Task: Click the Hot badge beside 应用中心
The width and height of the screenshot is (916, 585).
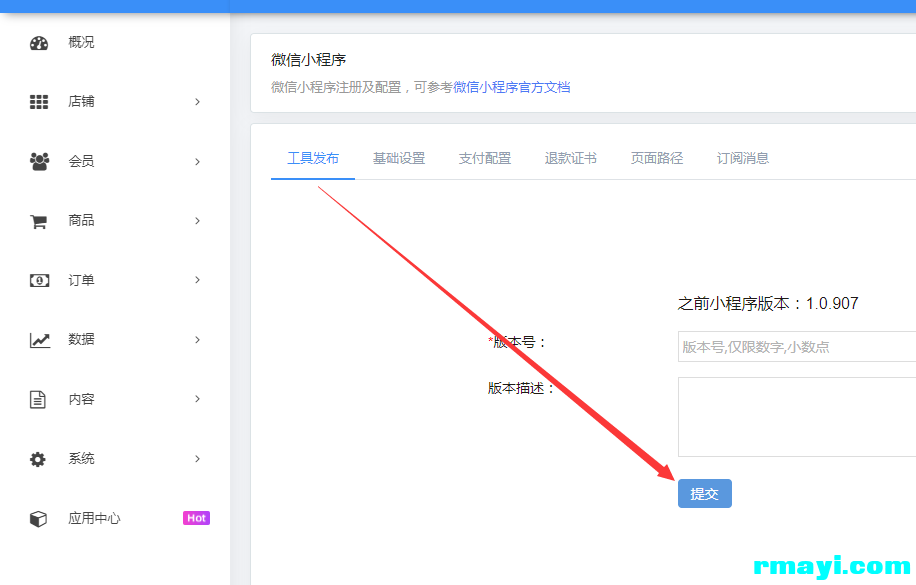Action: click(196, 518)
